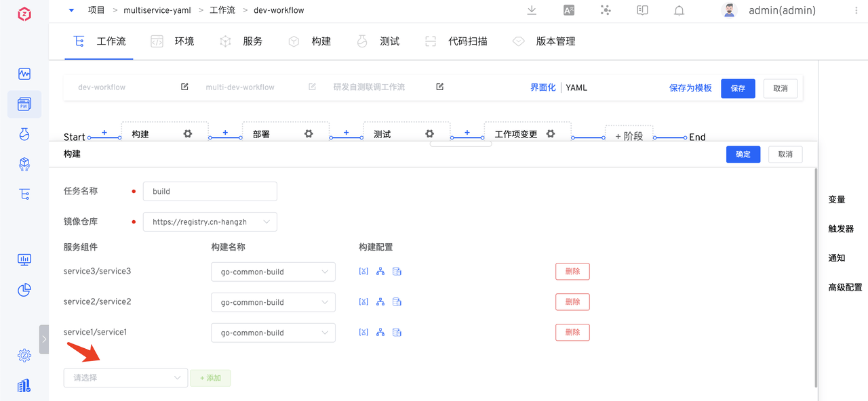
Task: Click the language translation icon in header
Action: pos(568,10)
